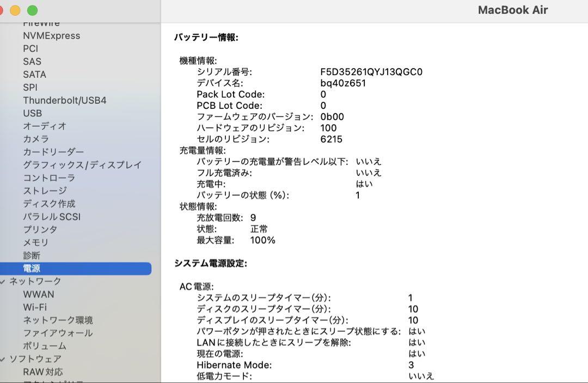Click the 機種情報 subheading
This screenshot has height=383, width=588.
(x=198, y=61)
